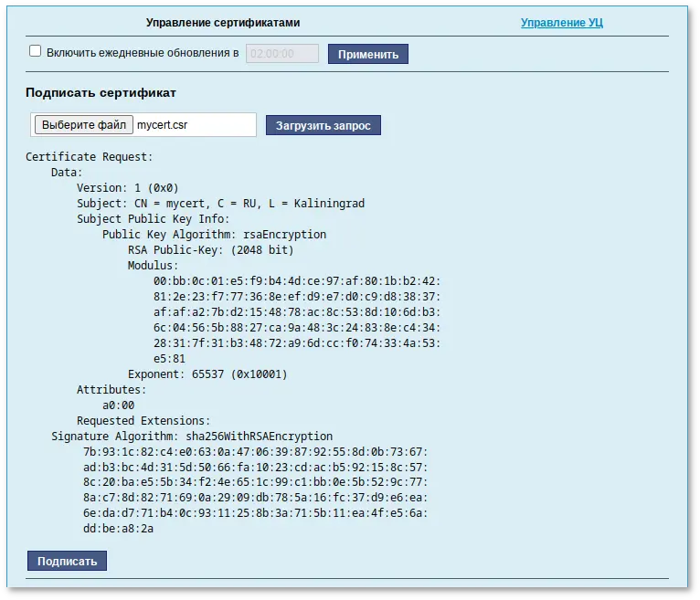The width and height of the screenshot is (700, 600).
Task: Click the Requested Extensions line
Action: (x=143, y=421)
